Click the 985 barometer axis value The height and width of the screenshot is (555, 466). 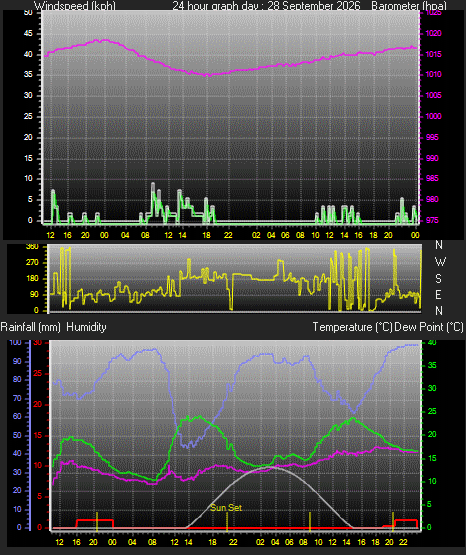pos(432,178)
